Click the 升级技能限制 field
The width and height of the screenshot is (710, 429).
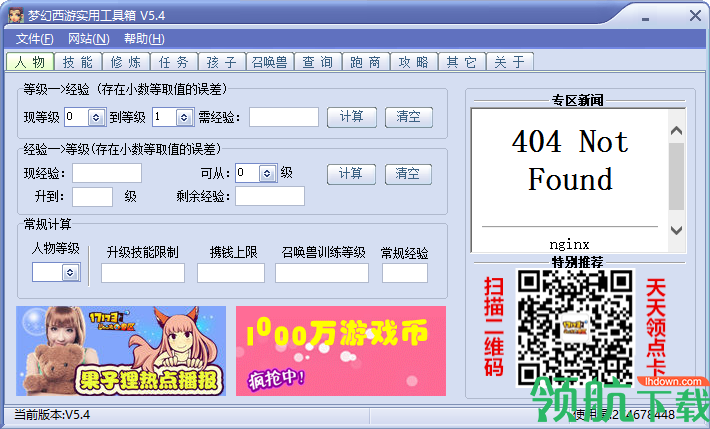point(143,273)
